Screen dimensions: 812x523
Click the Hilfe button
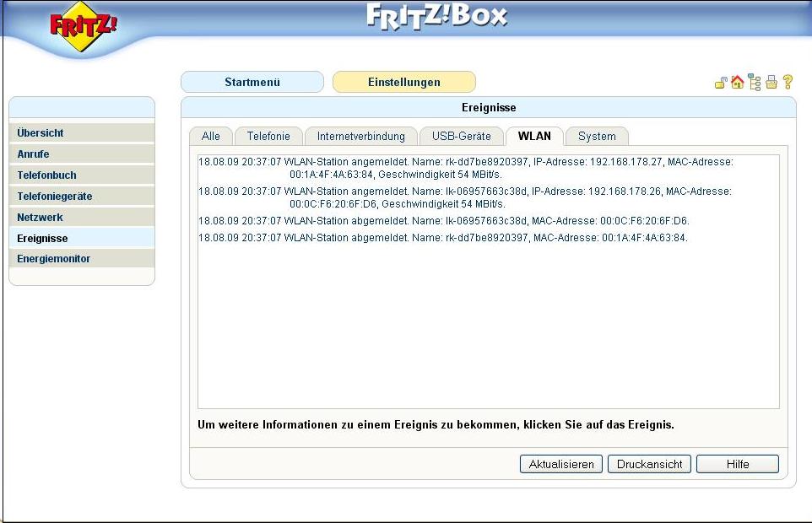click(x=738, y=464)
